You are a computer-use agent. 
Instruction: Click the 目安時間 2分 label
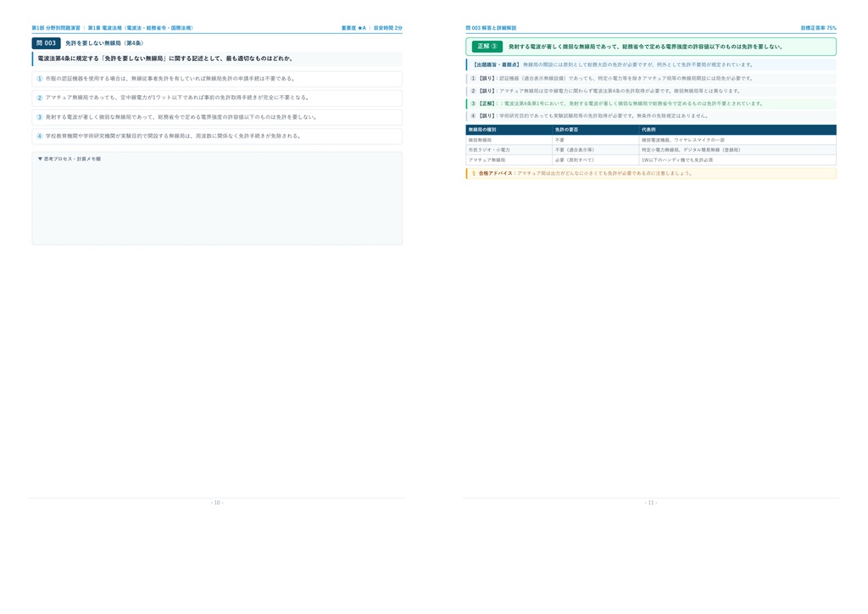coord(388,28)
